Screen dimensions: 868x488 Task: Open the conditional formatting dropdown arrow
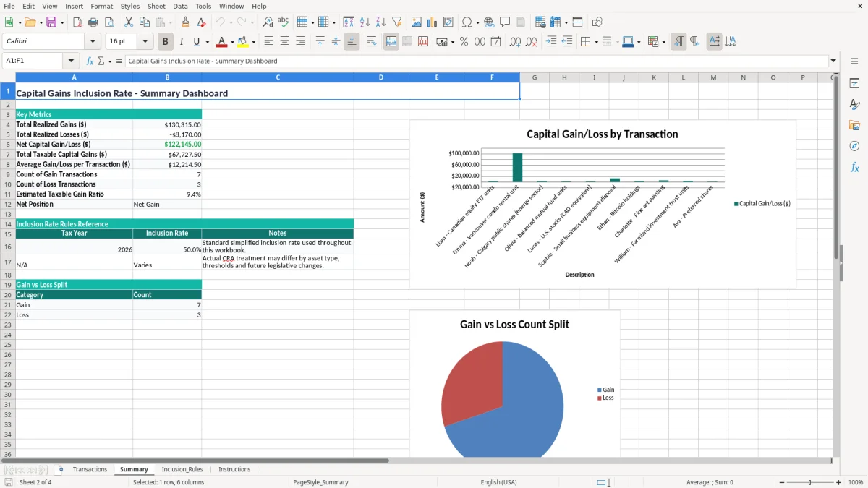coord(663,42)
